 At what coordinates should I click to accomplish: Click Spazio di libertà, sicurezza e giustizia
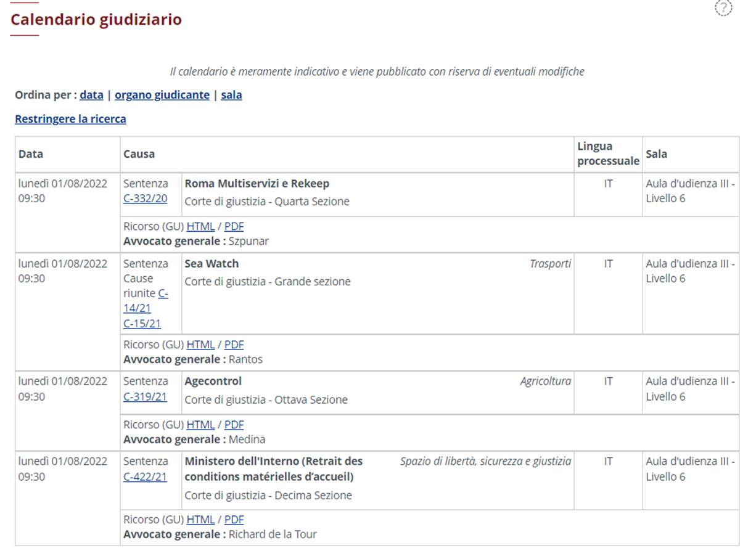pyautogui.click(x=486, y=460)
